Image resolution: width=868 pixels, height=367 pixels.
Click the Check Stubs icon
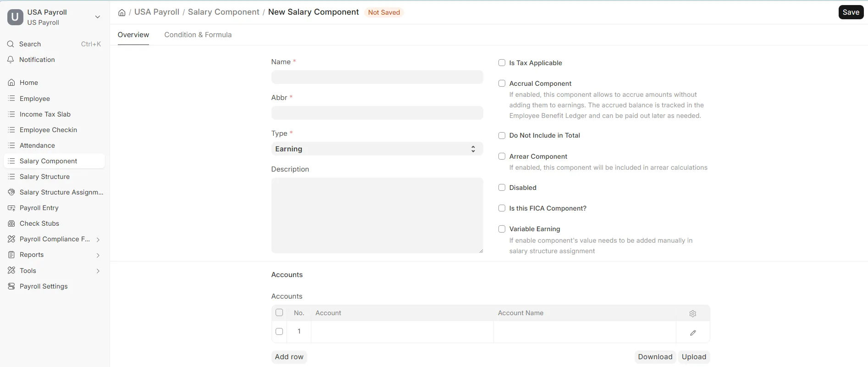[x=11, y=223]
